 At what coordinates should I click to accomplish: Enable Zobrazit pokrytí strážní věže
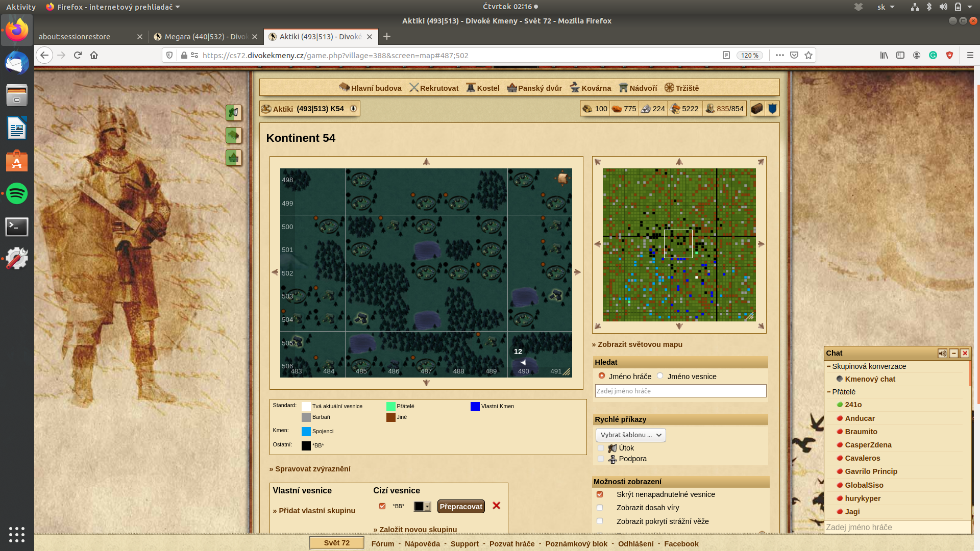[x=600, y=521]
